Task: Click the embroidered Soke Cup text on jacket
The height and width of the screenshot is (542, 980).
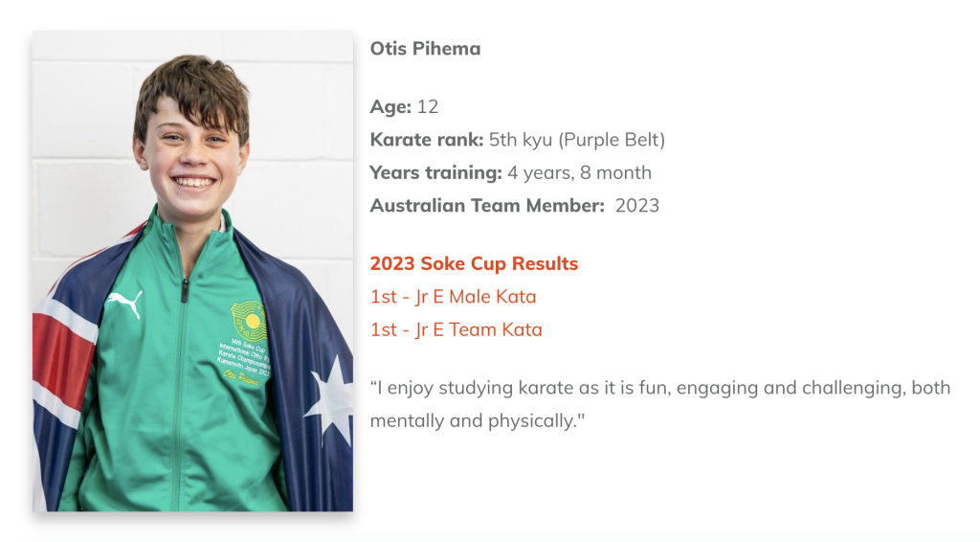Action: [x=244, y=363]
